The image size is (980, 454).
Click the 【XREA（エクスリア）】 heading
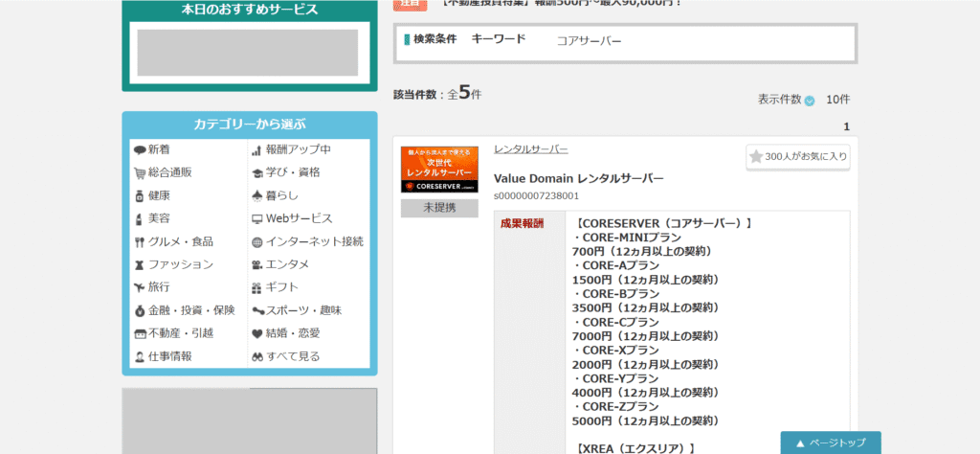[636, 448]
